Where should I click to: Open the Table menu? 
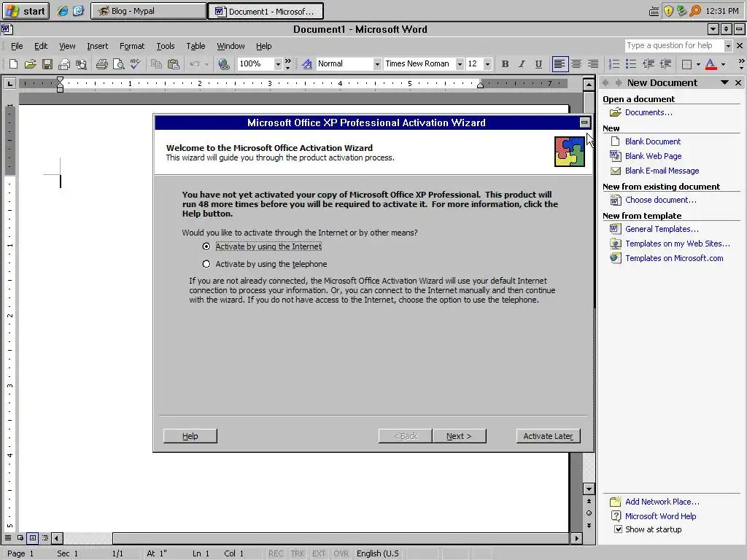coord(196,46)
